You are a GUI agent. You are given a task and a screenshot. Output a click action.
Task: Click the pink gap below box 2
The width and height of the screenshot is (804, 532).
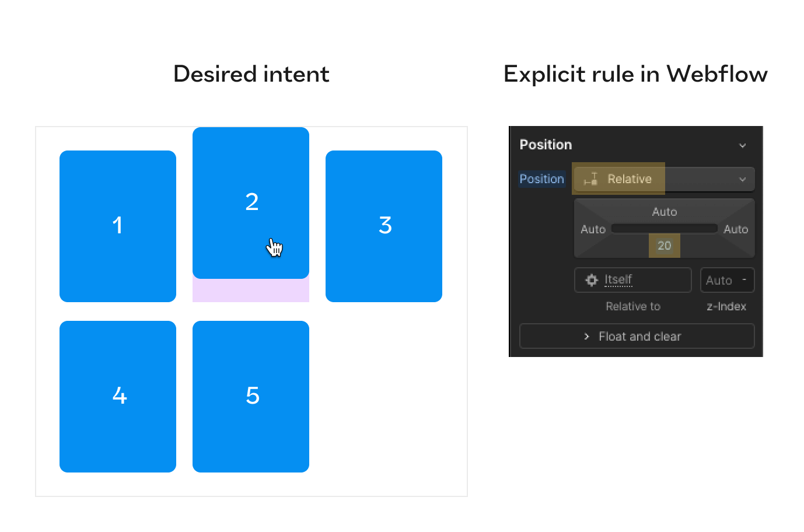coord(251,290)
